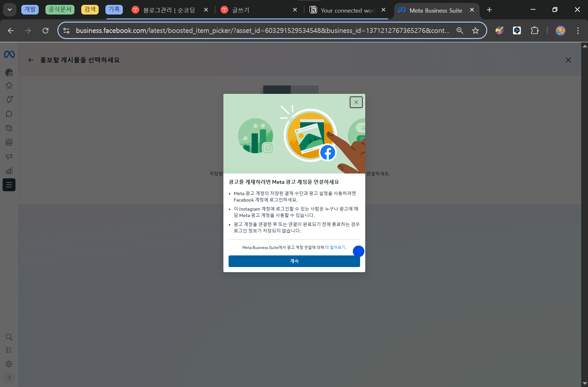Click the page scrollbar down arrow
The height and width of the screenshot is (387, 588).
coord(585,383)
